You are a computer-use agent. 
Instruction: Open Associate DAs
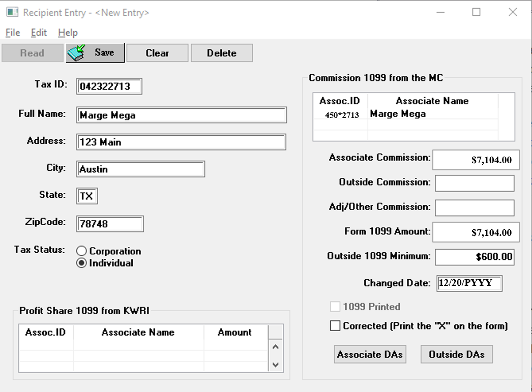[x=370, y=354]
